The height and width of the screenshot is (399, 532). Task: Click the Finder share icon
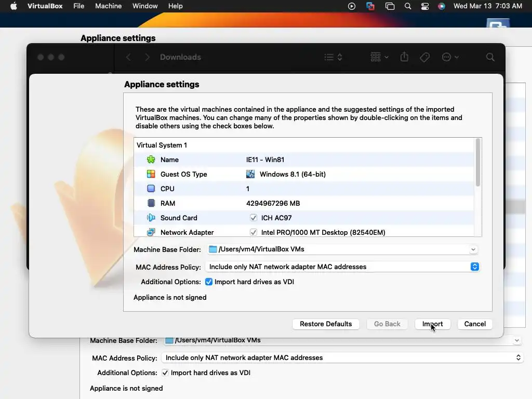(404, 57)
